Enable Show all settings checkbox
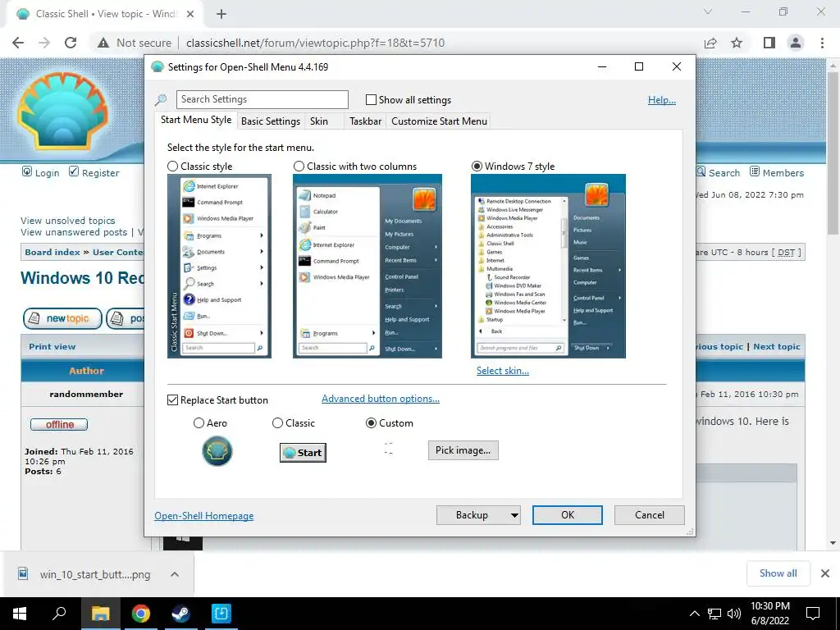 pyautogui.click(x=371, y=99)
